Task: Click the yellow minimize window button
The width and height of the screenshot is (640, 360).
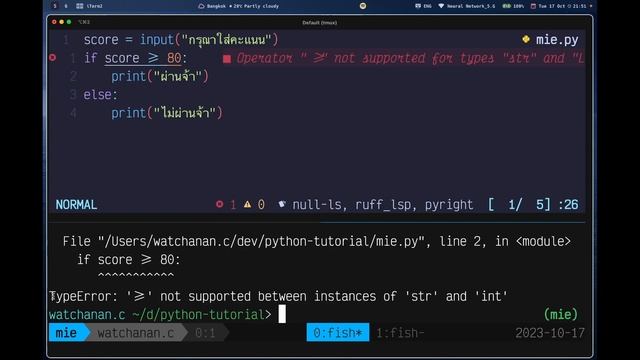Action: tap(62, 22)
